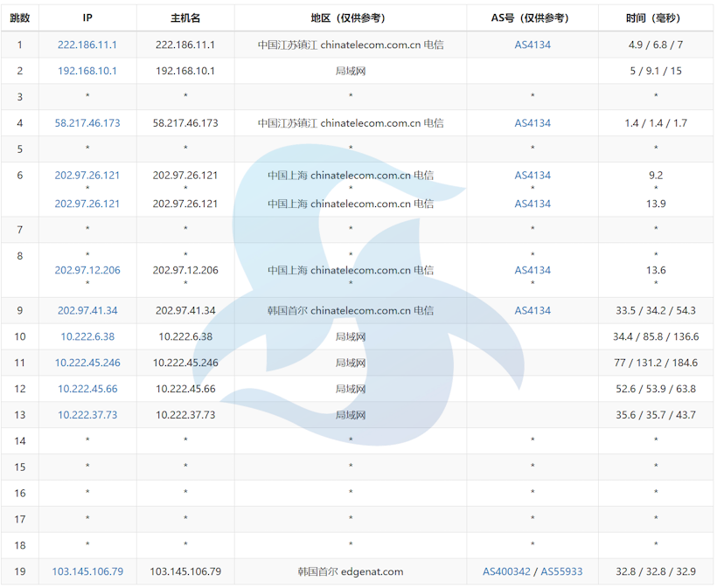Click the AS4134 link on hop 1
This screenshot has width=717, height=588.
pyautogui.click(x=533, y=45)
